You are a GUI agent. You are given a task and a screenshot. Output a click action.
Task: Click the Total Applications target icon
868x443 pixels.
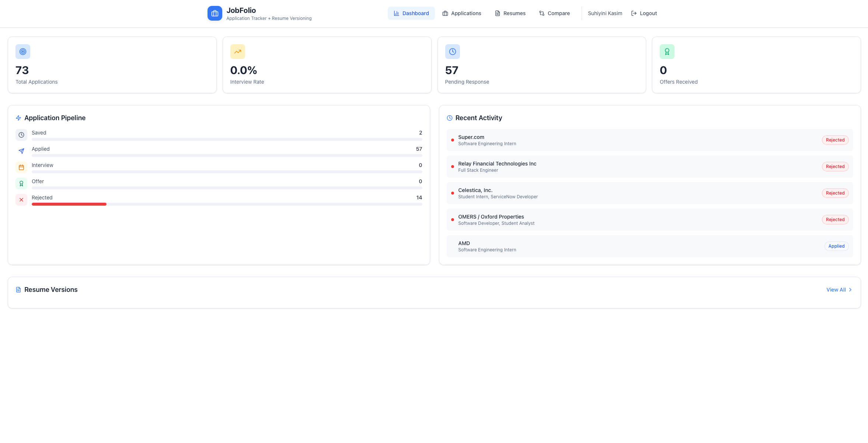pos(23,52)
